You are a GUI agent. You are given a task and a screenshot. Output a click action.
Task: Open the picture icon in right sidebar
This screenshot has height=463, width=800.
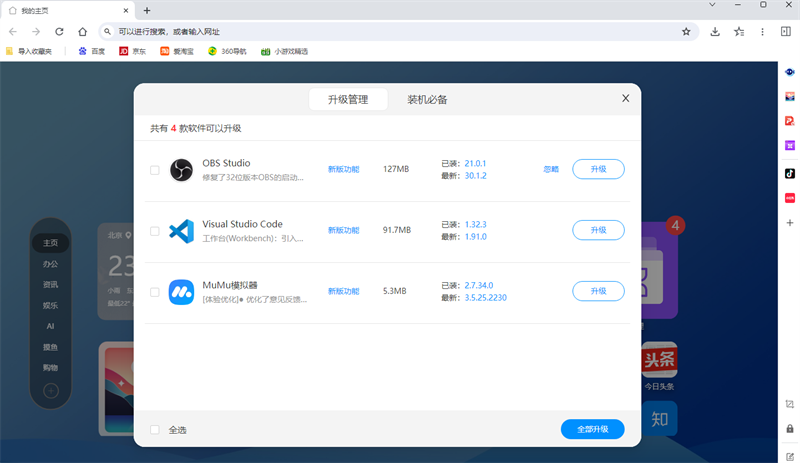pyautogui.click(x=790, y=96)
